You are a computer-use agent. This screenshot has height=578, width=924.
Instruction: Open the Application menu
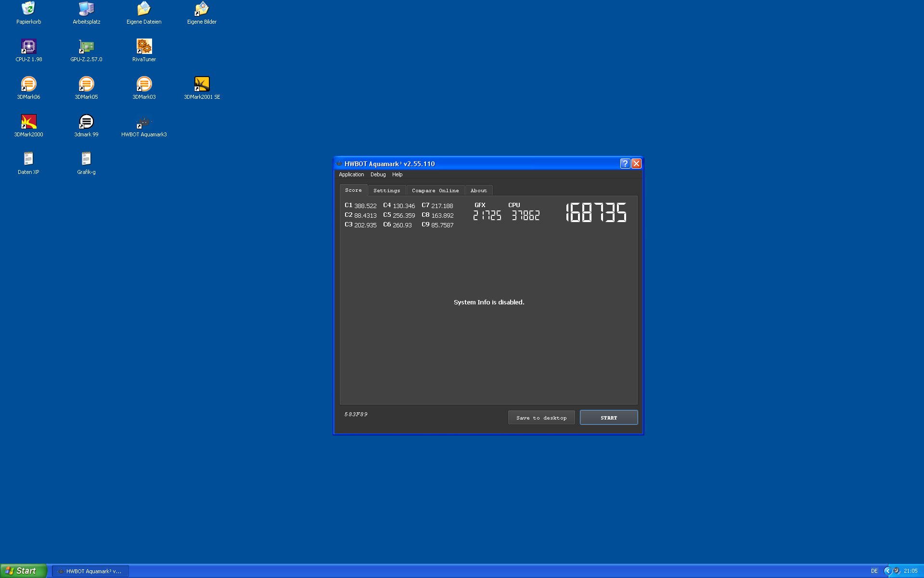[351, 174]
